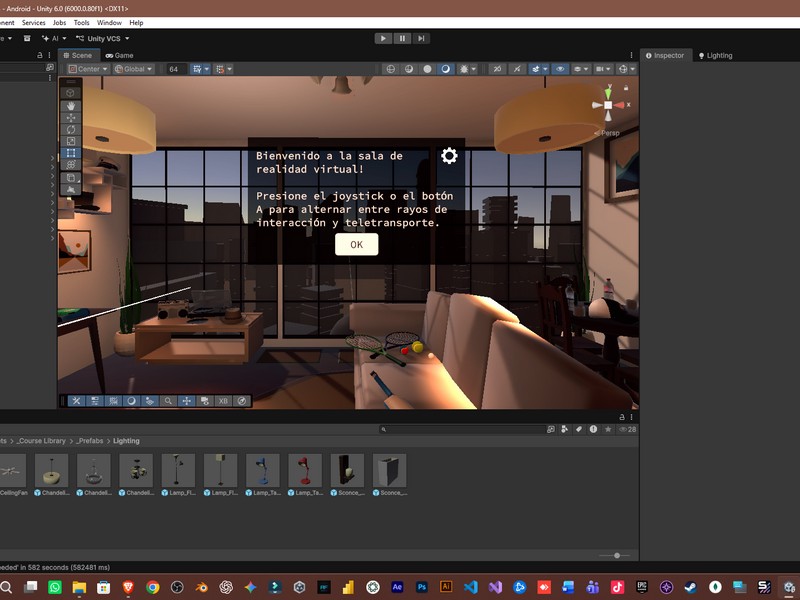Click the OK button in welcome dialog
This screenshot has width=800, height=600.
point(357,244)
